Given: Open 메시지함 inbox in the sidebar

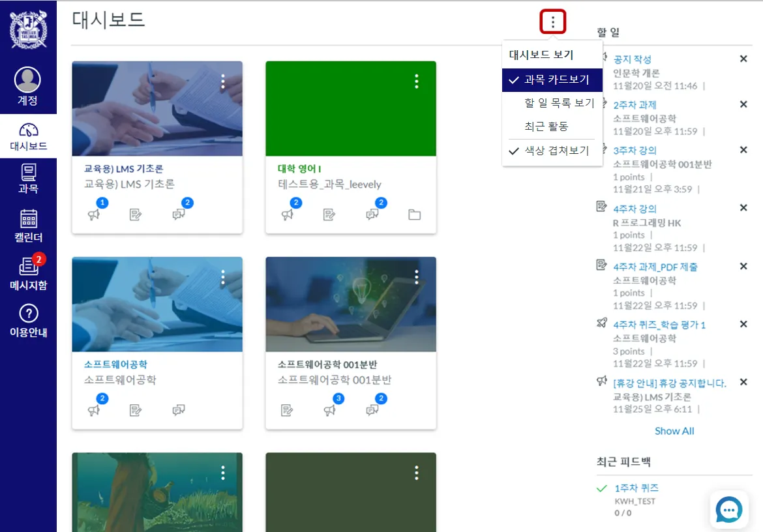Looking at the screenshot, I should [28, 273].
